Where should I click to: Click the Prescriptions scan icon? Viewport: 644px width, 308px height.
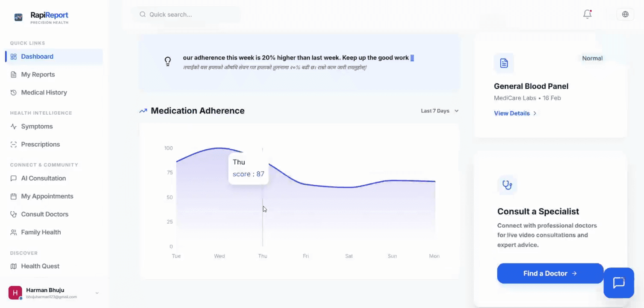pos(14,145)
